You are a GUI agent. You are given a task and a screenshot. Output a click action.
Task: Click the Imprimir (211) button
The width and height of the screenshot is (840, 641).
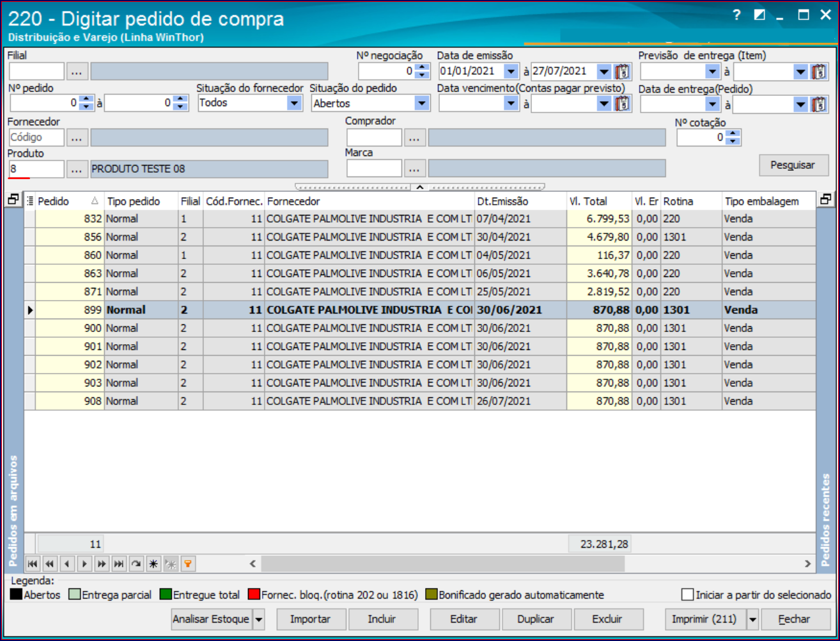tap(706, 619)
